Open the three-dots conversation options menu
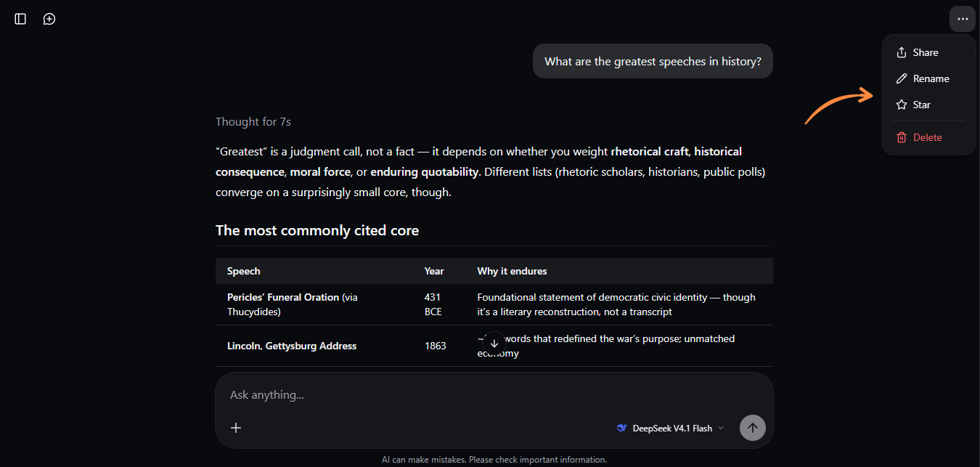 click(x=963, y=19)
